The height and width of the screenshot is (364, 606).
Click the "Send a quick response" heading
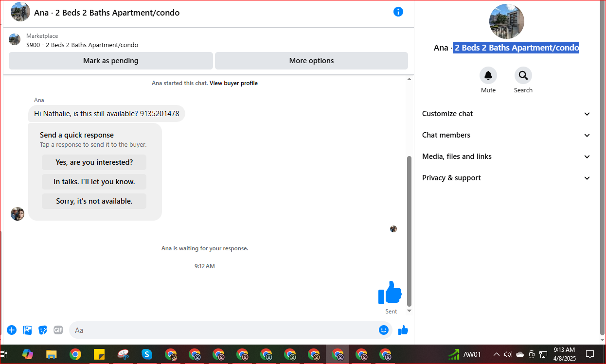click(x=77, y=135)
